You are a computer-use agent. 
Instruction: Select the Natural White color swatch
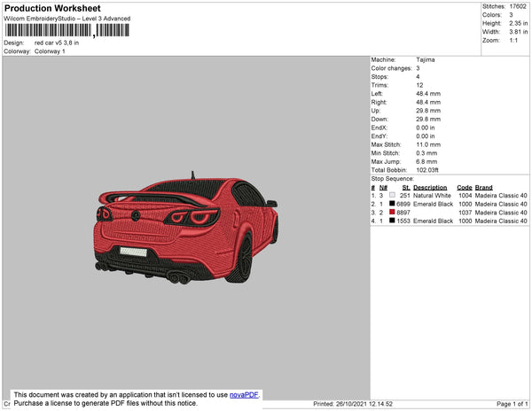pyautogui.click(x=392, y=195)
